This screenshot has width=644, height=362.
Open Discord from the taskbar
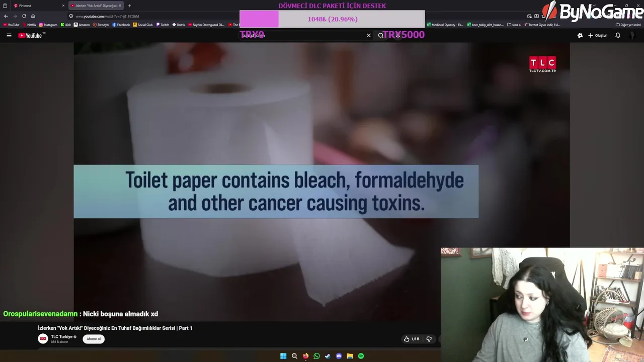click(339, 356)
